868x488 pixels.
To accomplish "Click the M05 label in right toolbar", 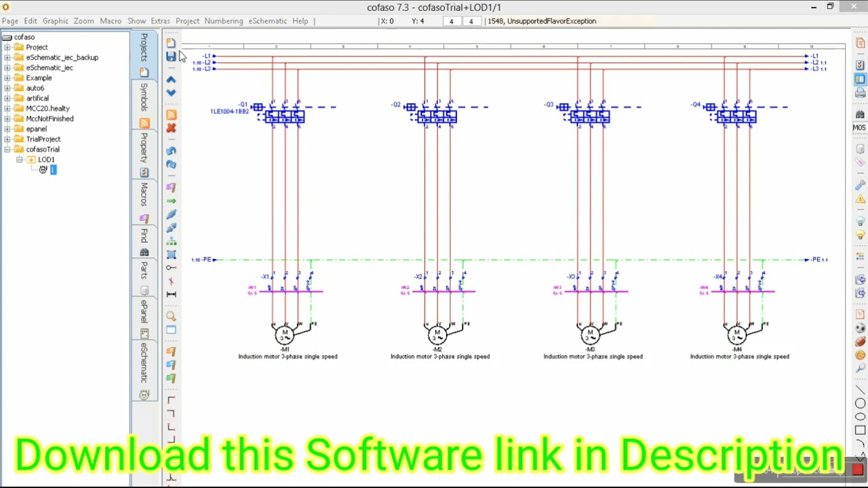I will [x=859, y=128].
